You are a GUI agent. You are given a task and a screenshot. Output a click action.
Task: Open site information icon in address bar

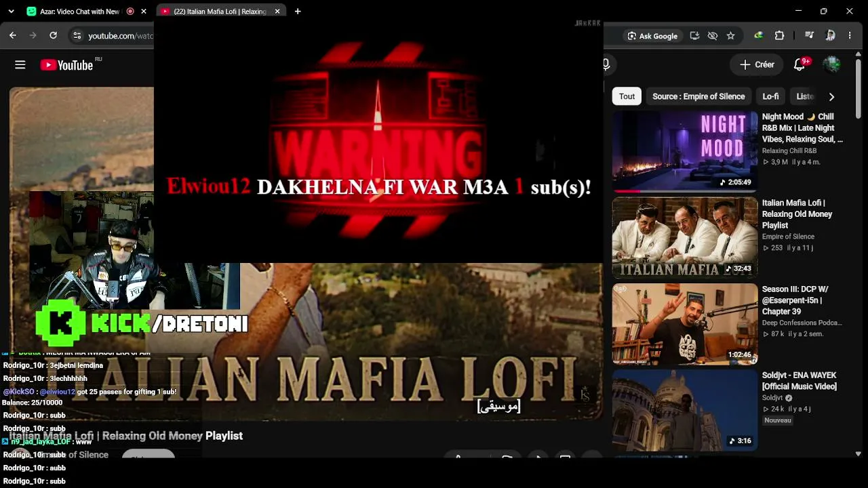(77, 35)
